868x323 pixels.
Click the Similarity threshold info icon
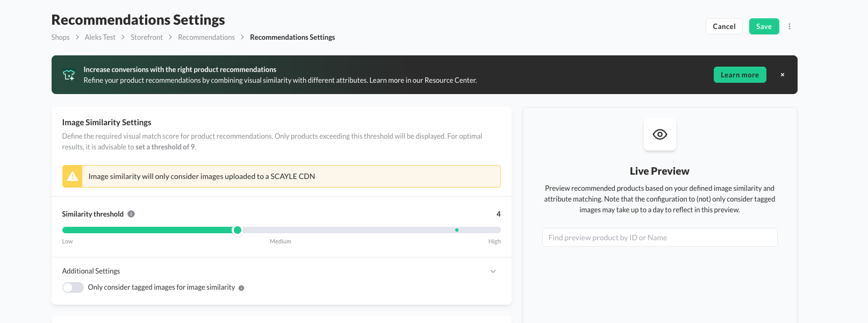[131, 214]
